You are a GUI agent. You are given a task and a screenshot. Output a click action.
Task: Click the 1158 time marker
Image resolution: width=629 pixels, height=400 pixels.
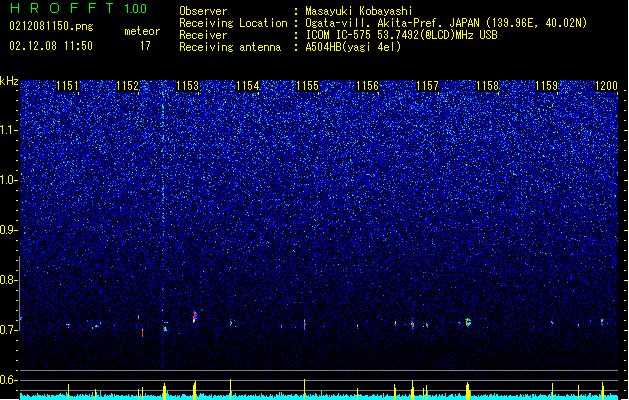(x=487, y=86)
